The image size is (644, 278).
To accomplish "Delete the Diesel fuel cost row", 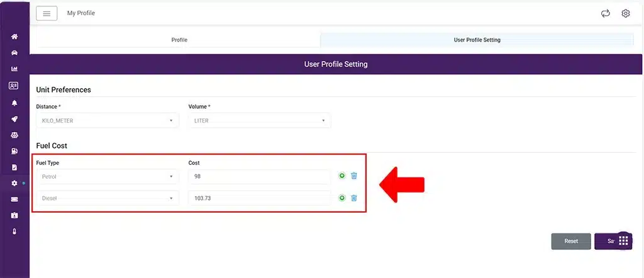I will (354, 198).
